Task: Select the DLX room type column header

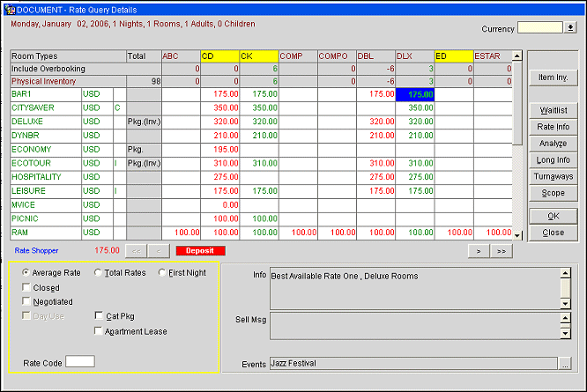Action: 413,56
